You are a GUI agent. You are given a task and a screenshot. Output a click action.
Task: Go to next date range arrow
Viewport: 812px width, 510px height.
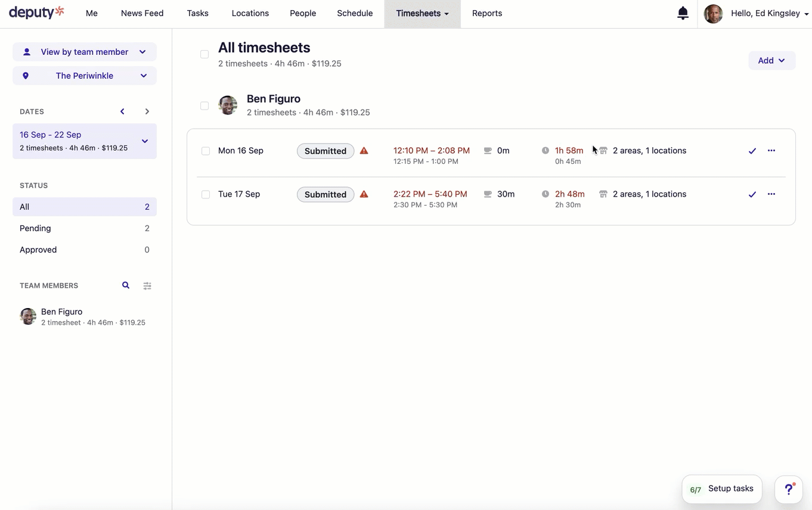[147, 111]
